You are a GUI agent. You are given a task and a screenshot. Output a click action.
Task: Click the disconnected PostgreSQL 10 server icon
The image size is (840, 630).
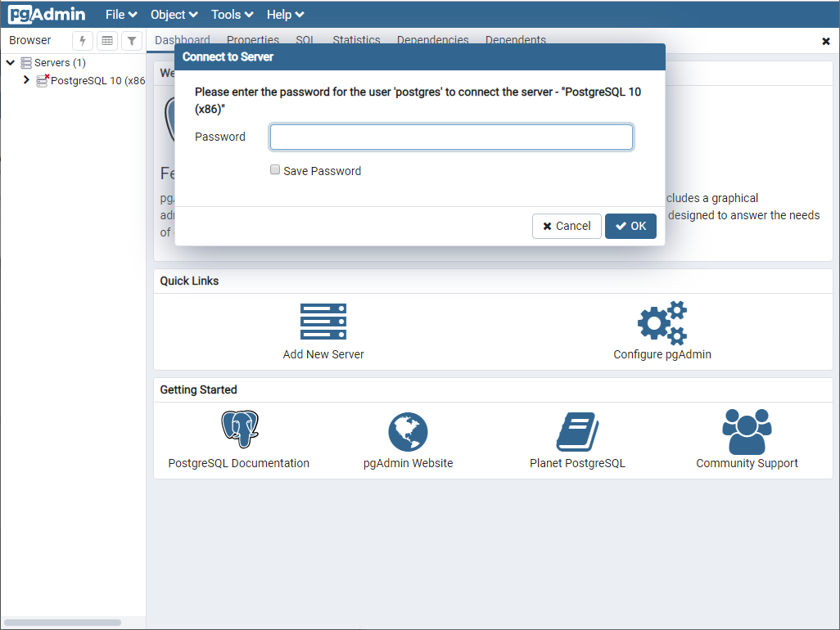[43, 81]
